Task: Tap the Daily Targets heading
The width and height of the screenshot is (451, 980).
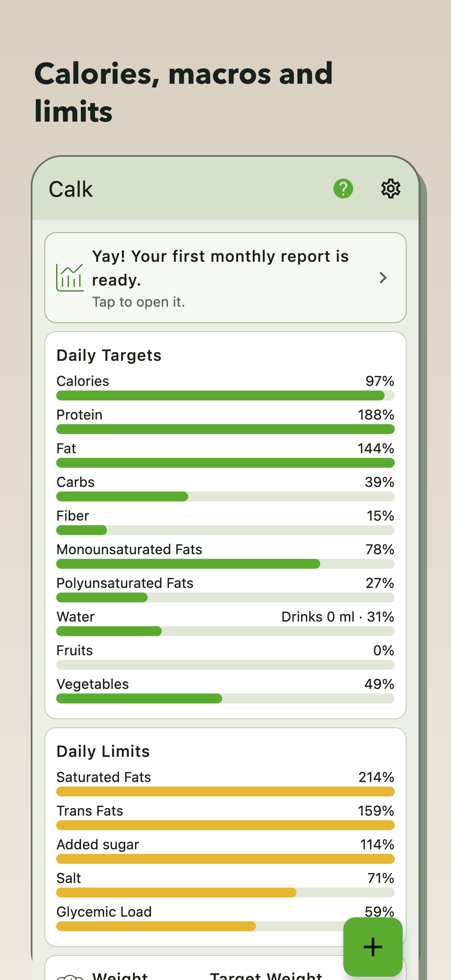Action: (109, 356)
